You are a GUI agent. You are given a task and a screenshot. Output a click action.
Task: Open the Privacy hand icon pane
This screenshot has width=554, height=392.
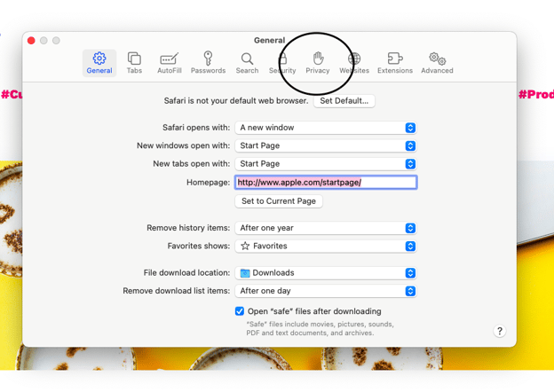click(x=318, y=63)
